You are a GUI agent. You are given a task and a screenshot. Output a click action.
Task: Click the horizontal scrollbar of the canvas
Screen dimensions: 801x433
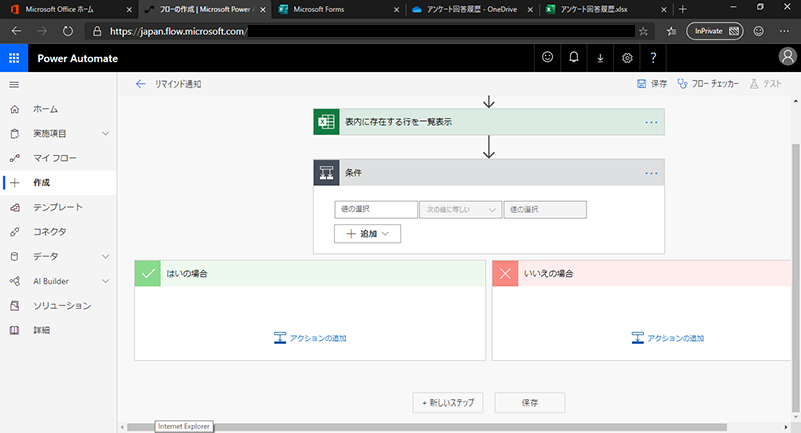tap(427, 427)
